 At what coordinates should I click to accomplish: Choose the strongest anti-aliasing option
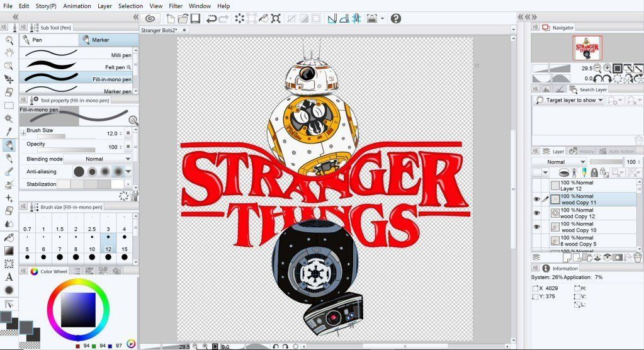119,172
